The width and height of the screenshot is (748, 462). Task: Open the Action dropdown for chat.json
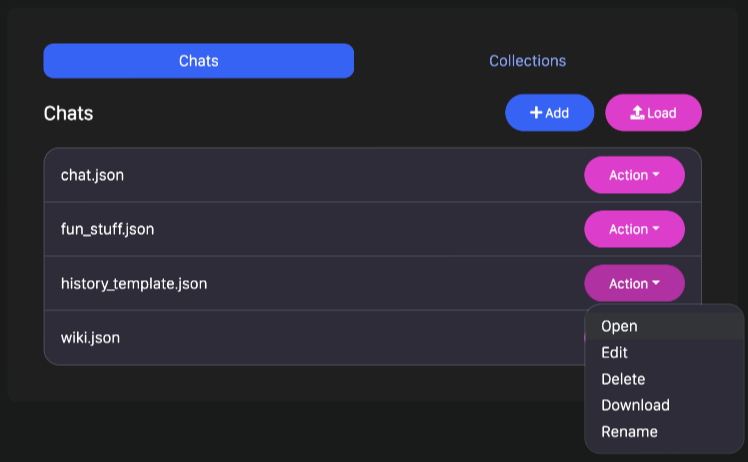pos(634,175)
